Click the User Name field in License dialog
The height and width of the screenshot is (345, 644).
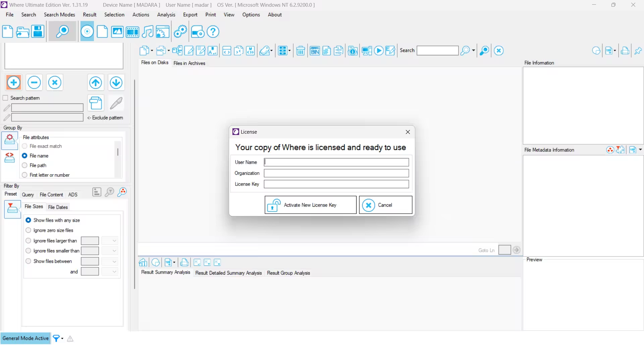coord(336,162)
